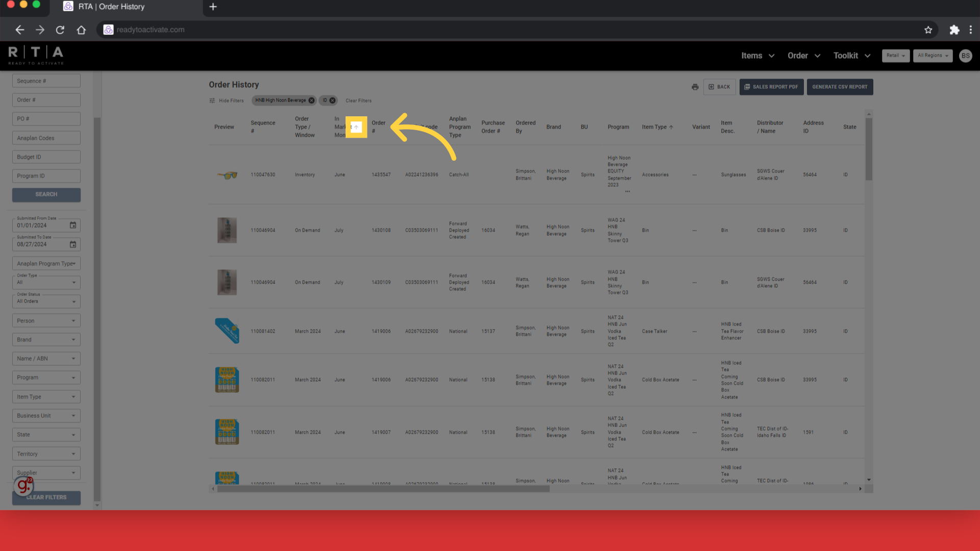
Task: Click the horizontal table scrollbar
Action: click(383, 489)
